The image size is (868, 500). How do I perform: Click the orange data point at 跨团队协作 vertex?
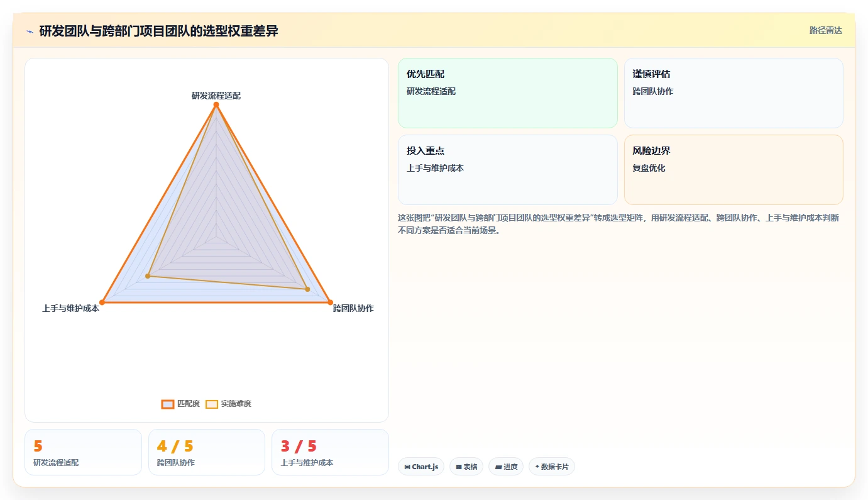[x=330, y=303]
